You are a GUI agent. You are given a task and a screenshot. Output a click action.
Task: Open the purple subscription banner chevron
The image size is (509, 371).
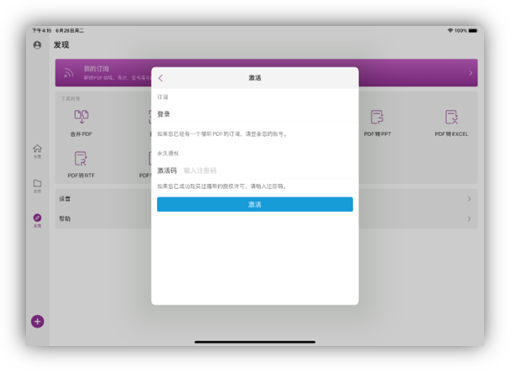pos(471,73)
